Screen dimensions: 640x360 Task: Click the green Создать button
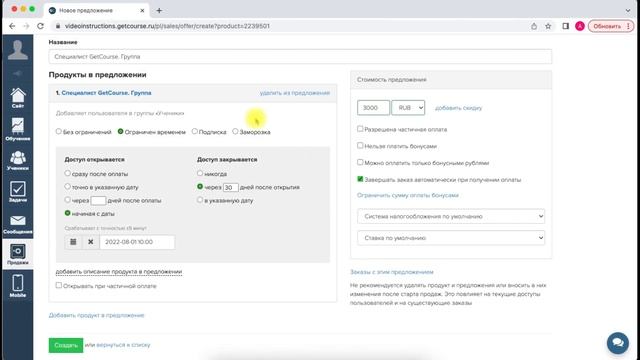point(66,345)
